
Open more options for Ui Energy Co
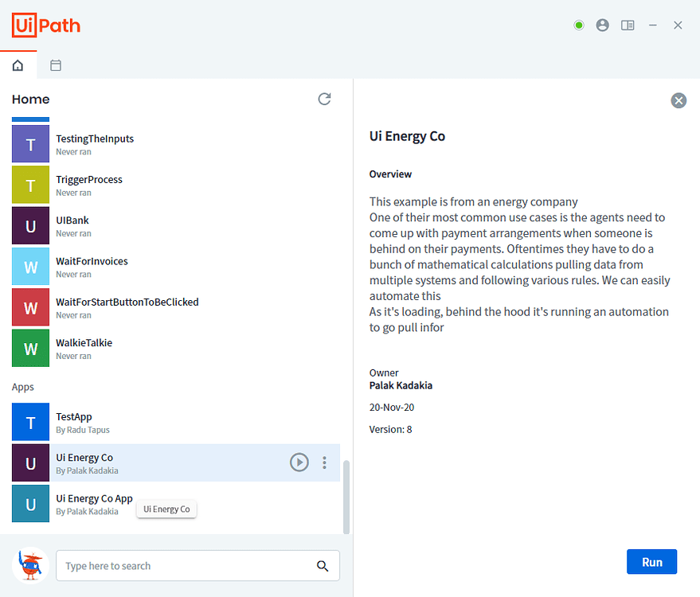pyautogui.click(x=325, y=462)
